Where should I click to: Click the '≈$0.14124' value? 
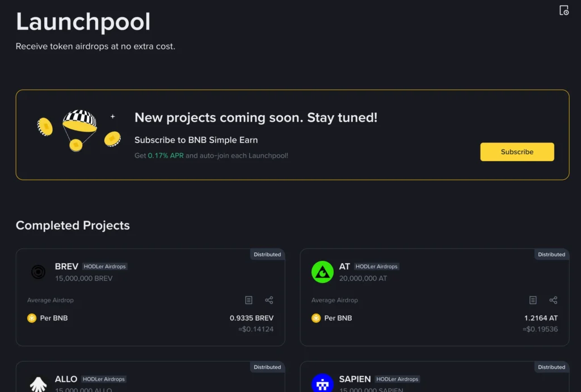coord(256,329)
